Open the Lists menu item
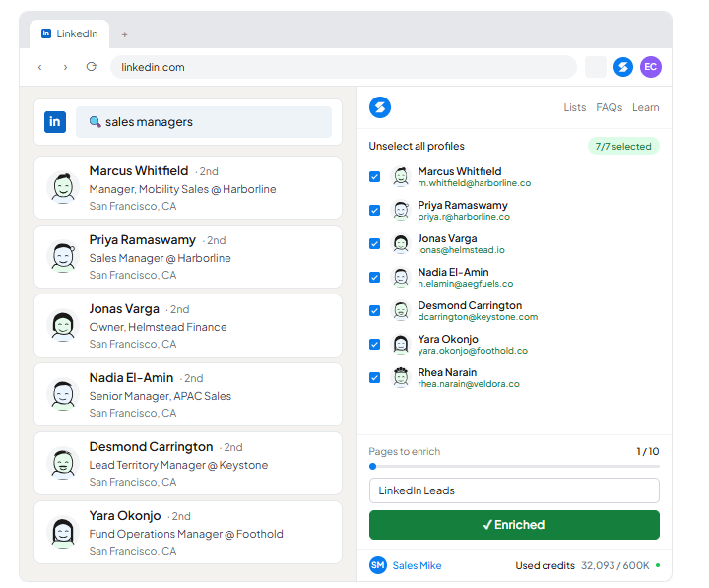The image size is (709, 588). pyautogui.click(x=575, y=107)
